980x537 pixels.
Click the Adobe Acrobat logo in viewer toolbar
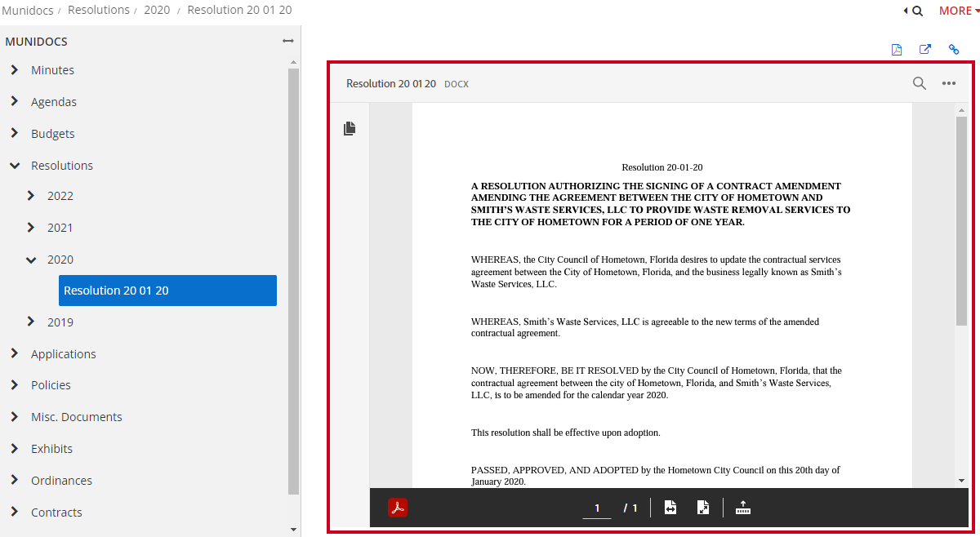tap(398, 508)
